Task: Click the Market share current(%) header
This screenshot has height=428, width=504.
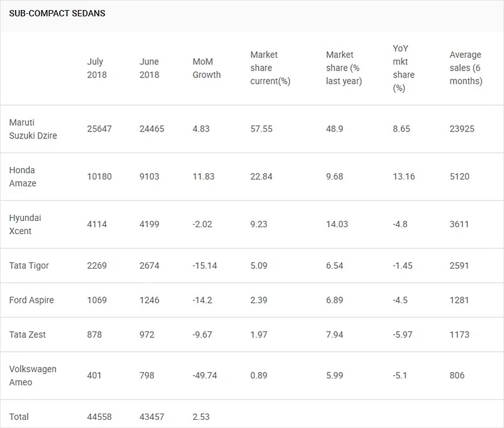Action: tap(270, 68)
